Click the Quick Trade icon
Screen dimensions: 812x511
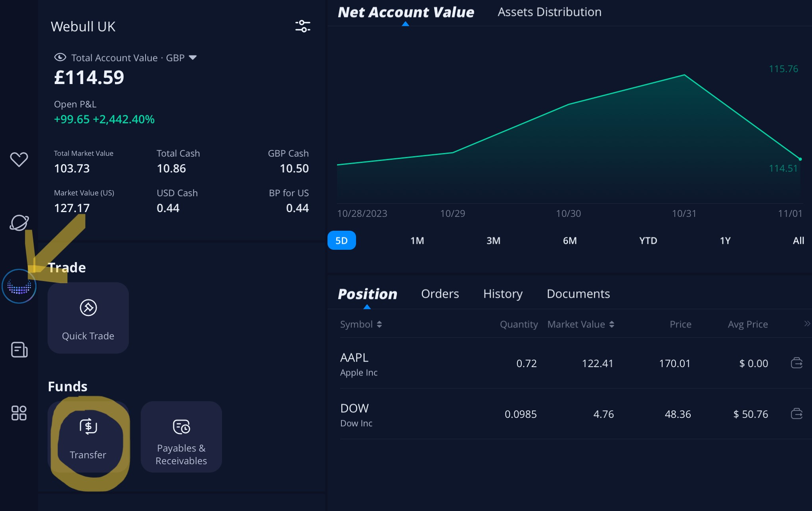click(88, 308)
